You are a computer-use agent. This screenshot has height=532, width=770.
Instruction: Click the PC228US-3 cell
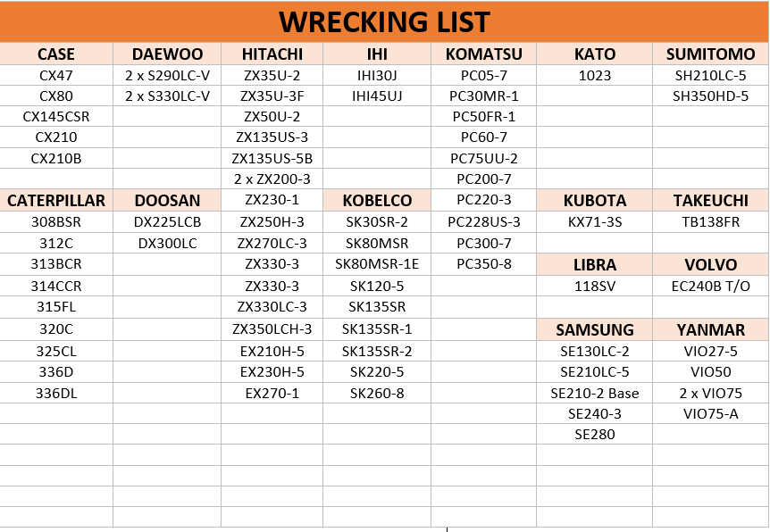[483, 222]
